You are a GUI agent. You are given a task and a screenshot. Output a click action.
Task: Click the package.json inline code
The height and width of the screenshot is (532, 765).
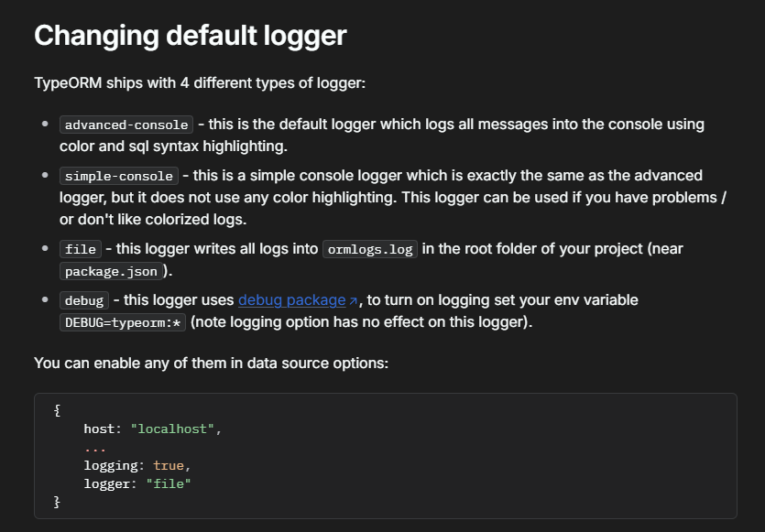tap(111, 271)
